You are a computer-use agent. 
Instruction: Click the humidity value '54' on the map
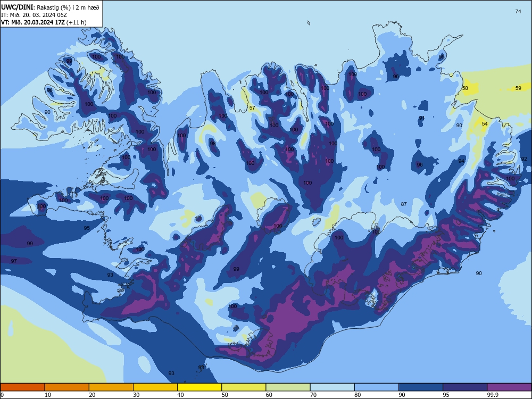pos(485,124)
